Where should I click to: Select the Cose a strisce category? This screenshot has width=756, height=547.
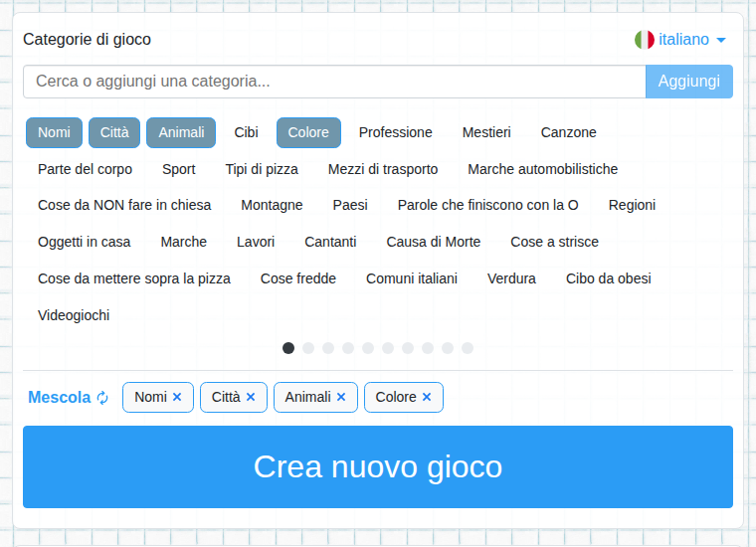coord(554,242)
